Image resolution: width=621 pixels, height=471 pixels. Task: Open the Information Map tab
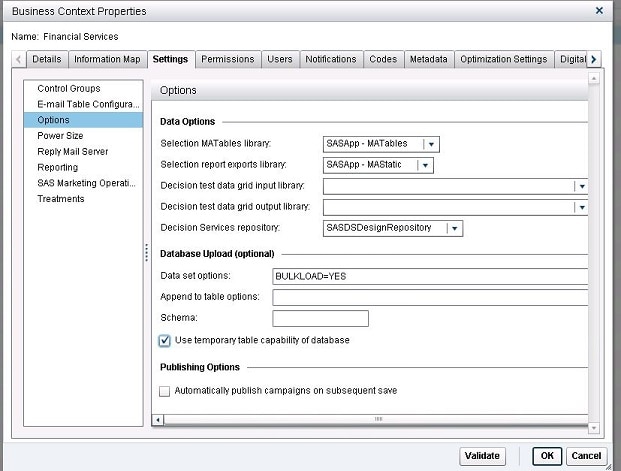pyautogui.click(x=108, y=59)
